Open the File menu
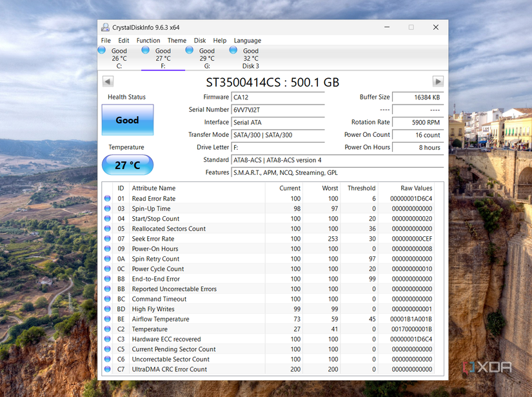 click(106, 41)
